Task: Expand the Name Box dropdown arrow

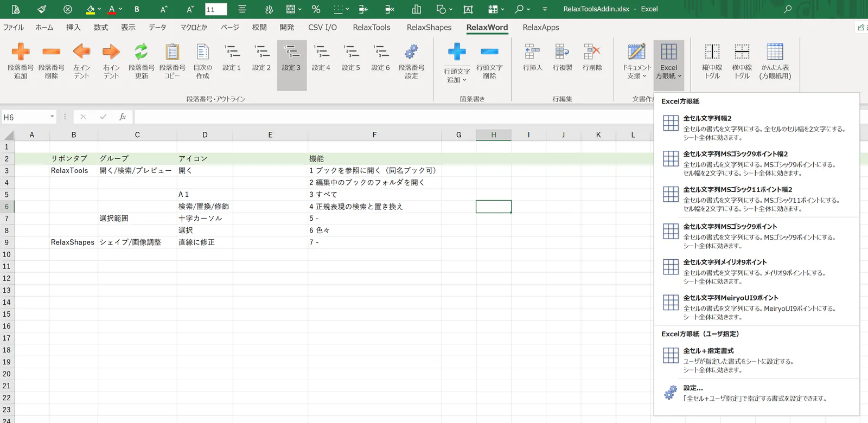Action: (x=52, y=117)
